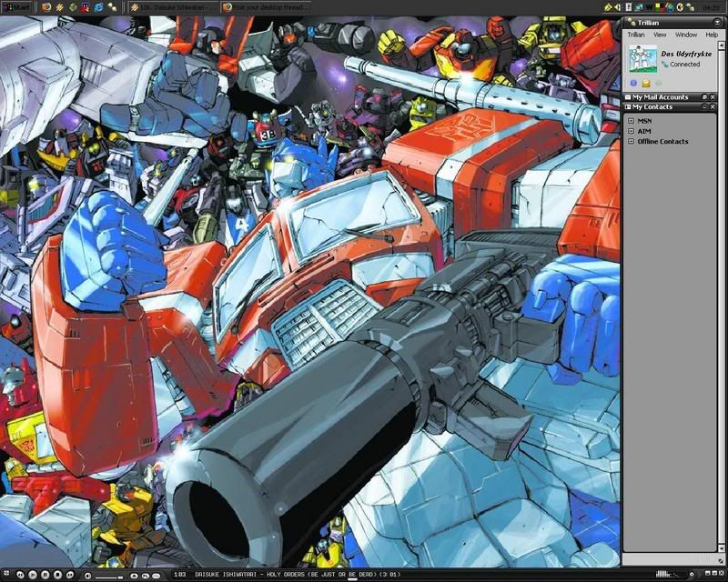The image size is (728, 582).
Task: Click the yellow mail envelope icon in Trillian
Action: point(645,83)
